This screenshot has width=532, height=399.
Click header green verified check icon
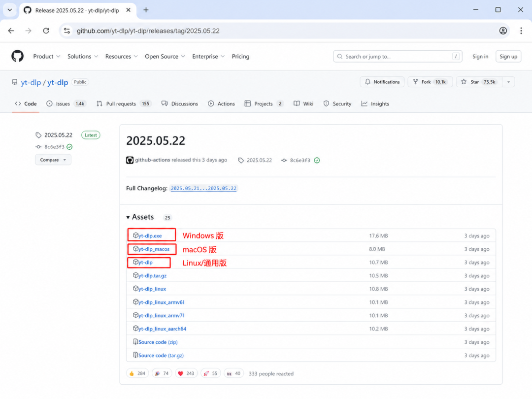click(x=317, y=160)
